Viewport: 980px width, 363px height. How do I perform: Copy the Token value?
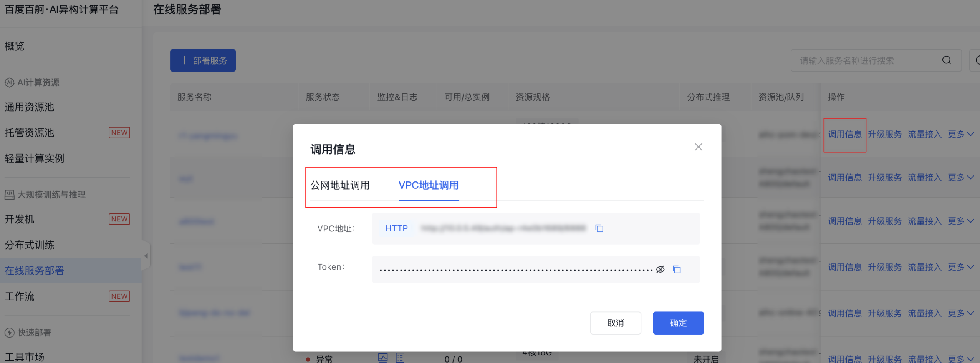[x=677, y=270]
